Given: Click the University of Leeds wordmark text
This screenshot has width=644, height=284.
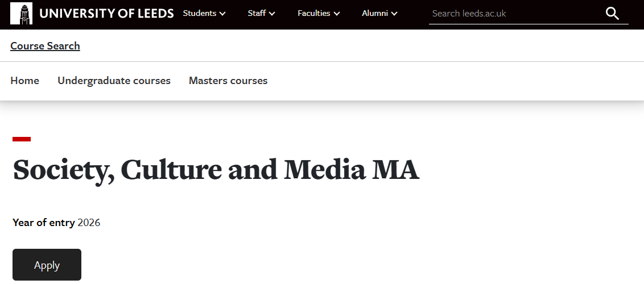Looking at the screenshot, I should (106, 13).
